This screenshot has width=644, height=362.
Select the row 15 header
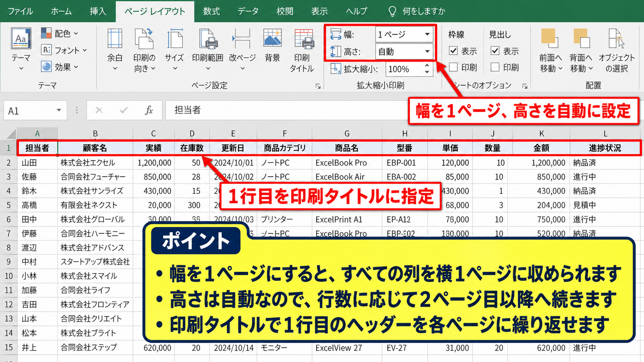pos(8,347)
